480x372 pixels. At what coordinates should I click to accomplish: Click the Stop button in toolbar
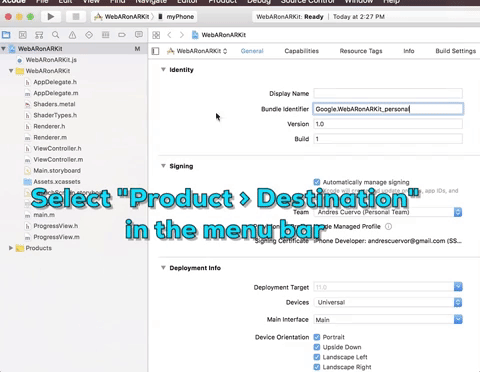pyautogui.click(x=76, y=16)
